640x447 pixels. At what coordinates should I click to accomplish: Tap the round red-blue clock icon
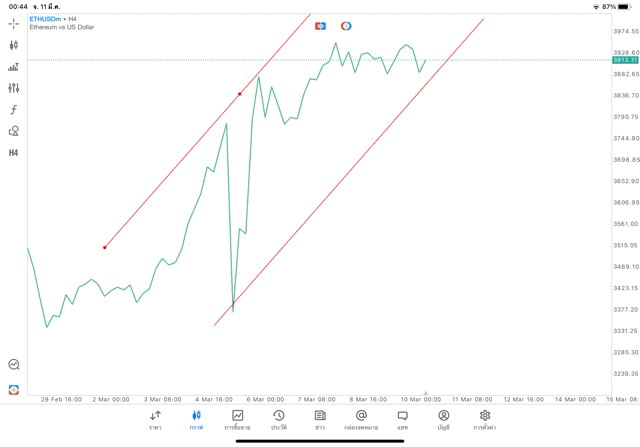pyautogui.click(x=346, y=26)
